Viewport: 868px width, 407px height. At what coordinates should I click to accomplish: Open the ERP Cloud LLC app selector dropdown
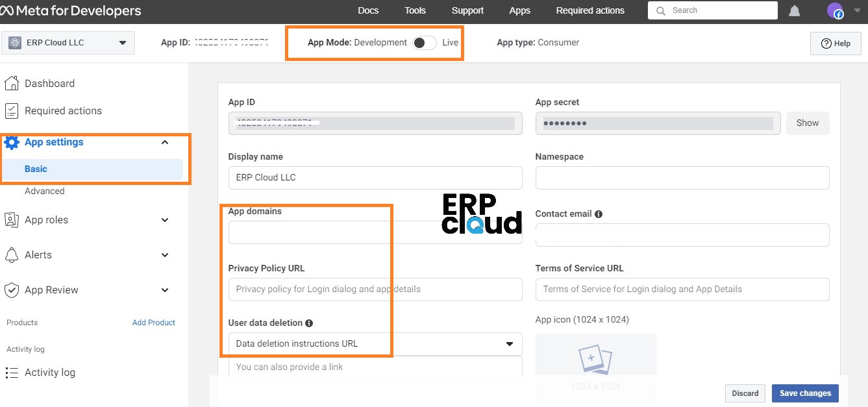68,43
